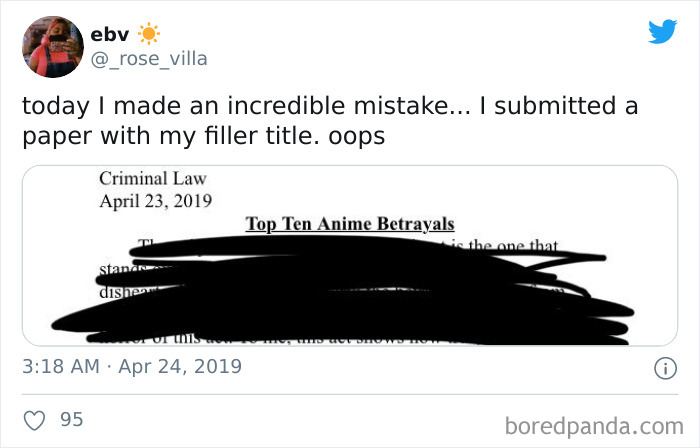700x448 pixels.
Task: Open the ebv profile picture
Action: pos(52,47)
